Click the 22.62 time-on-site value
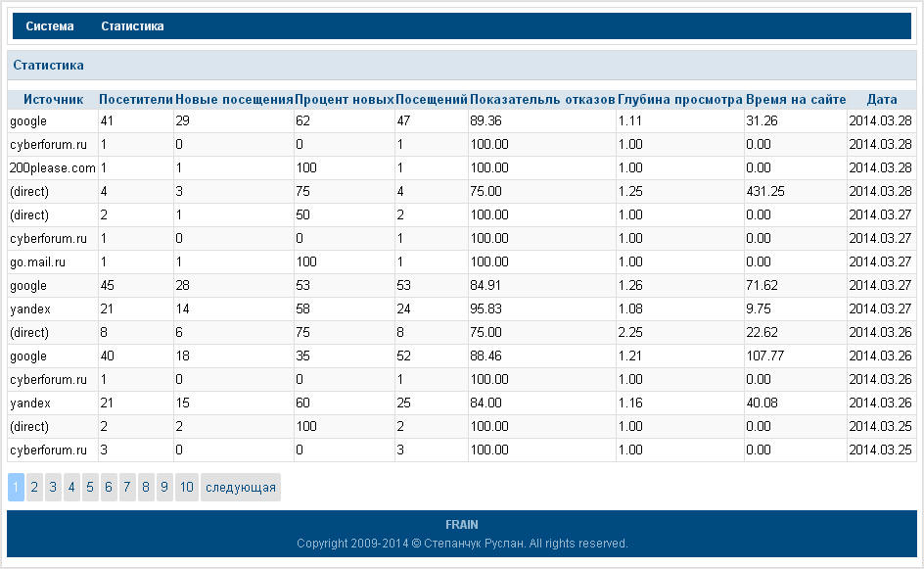924x569 pixels. pos(762,333)
